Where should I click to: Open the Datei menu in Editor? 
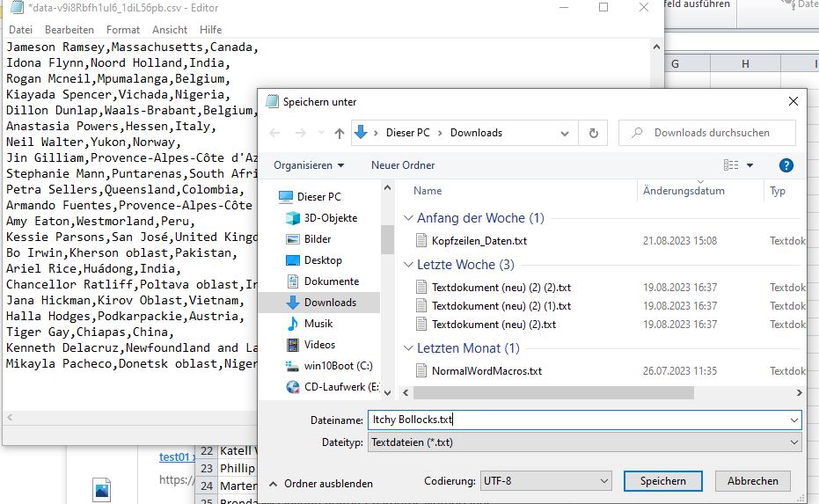click(x=20, y=30)
